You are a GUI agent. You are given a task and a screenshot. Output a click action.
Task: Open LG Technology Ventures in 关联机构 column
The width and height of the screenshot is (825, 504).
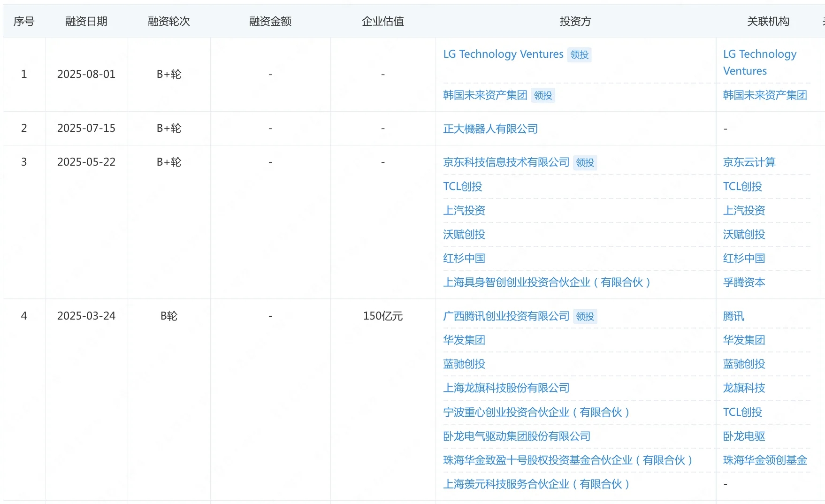pyautogui.click(x=760, y=62)
